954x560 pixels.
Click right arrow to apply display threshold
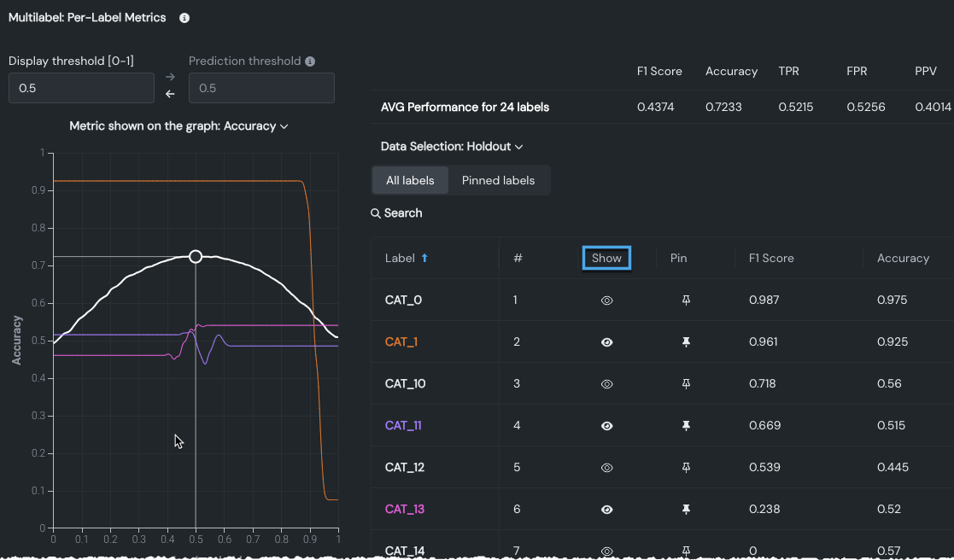[170, 78]
